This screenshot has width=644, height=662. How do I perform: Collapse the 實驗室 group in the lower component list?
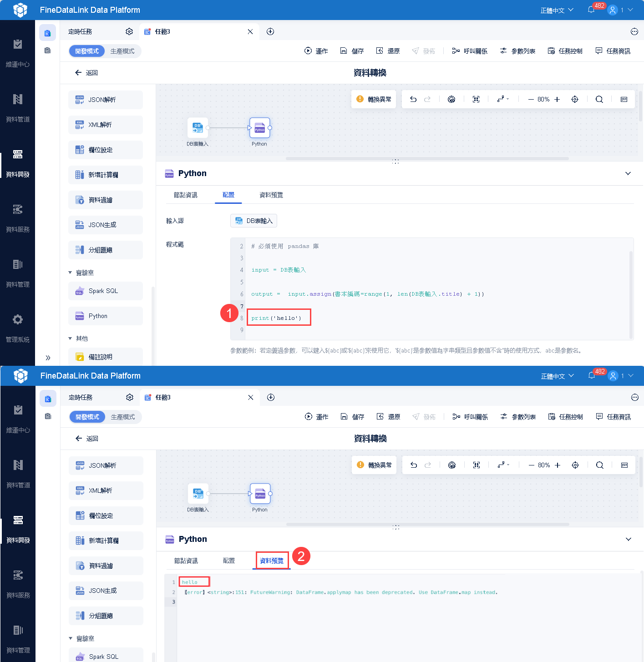(x=71, y=638)
